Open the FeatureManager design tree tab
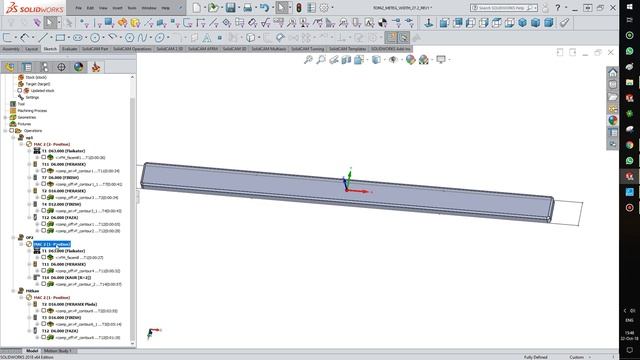This screenshot has height=360, width=640. [10, 67]
